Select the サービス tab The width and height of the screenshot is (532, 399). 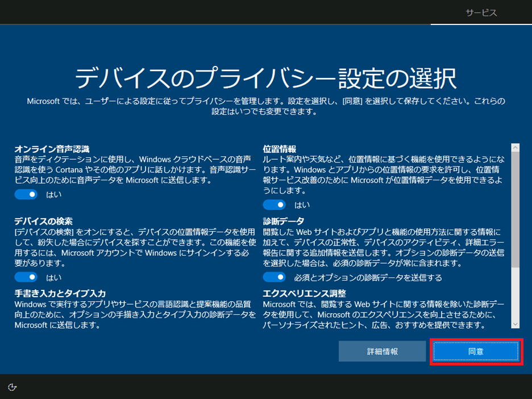click(481, 13)
